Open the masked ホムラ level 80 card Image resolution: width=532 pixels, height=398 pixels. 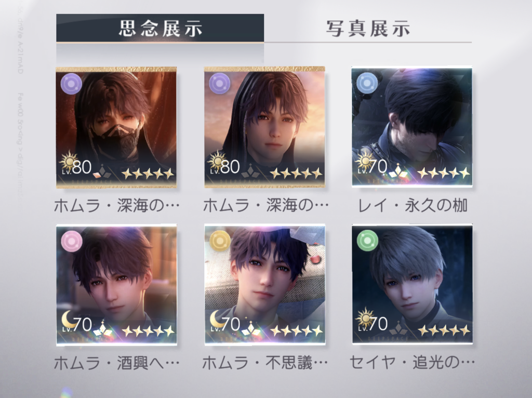coord(116,128)
